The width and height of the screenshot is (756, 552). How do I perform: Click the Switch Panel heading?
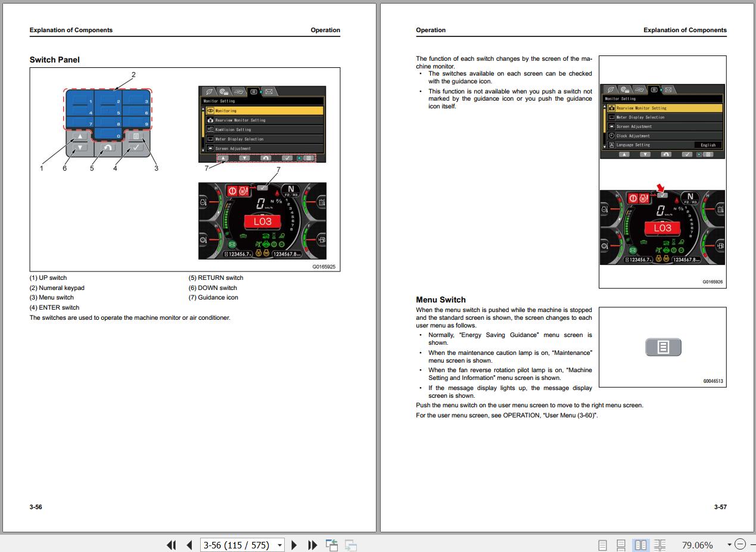click(x=54, y=60)
